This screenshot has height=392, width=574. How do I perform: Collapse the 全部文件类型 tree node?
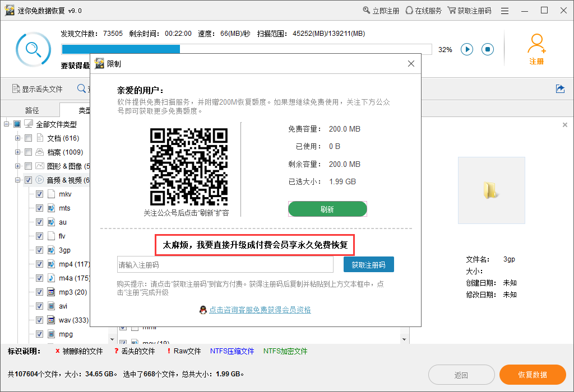coord(6,124)
